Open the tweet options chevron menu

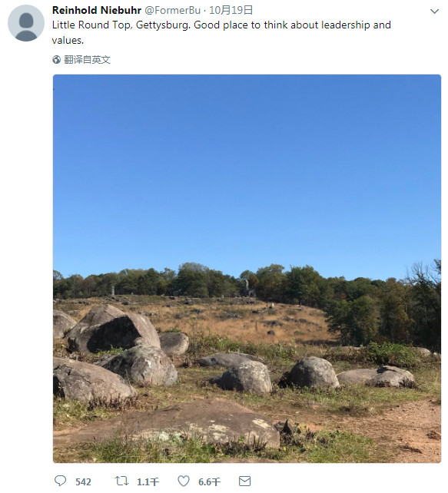click(x=434, y=12)
